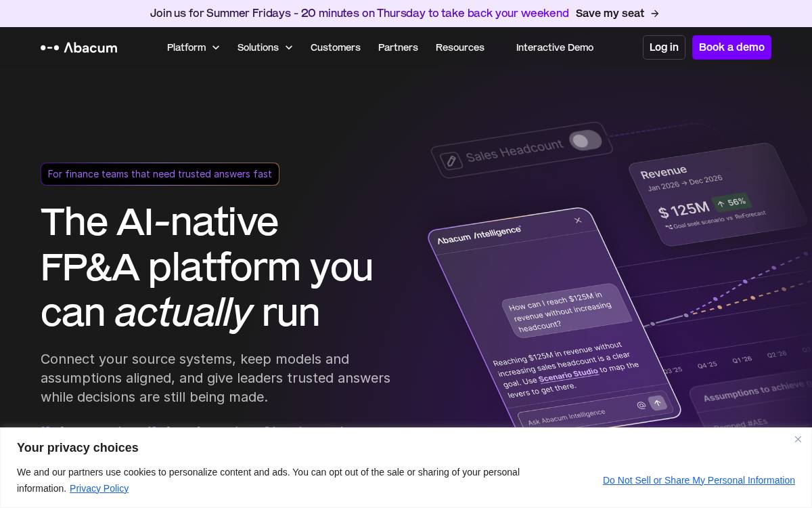Launch the Interactive Demo
812x508 pixels.
(555, 47)
